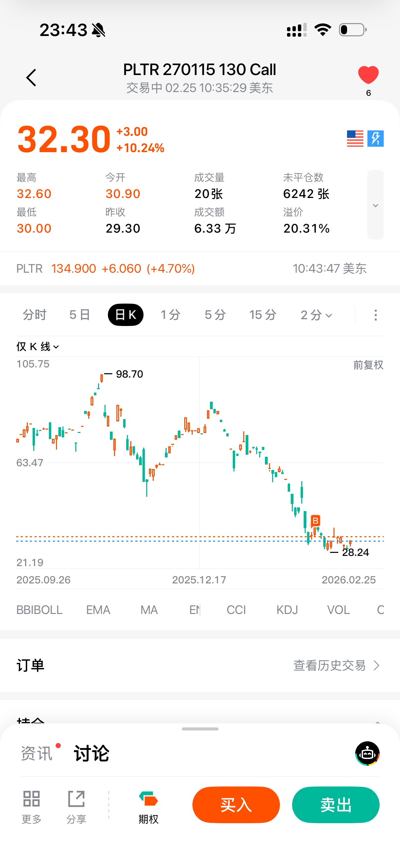Open 查看历史交易 link
This screenshot has height=868, width=400.
pyautogui.click(x=336, y=666)
